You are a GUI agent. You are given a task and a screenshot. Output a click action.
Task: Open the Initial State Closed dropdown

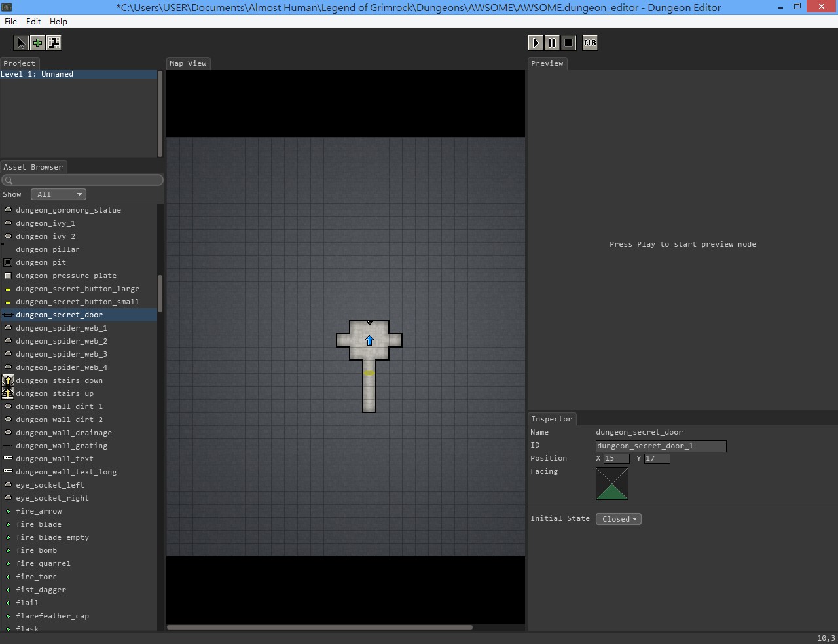[619, 519]
